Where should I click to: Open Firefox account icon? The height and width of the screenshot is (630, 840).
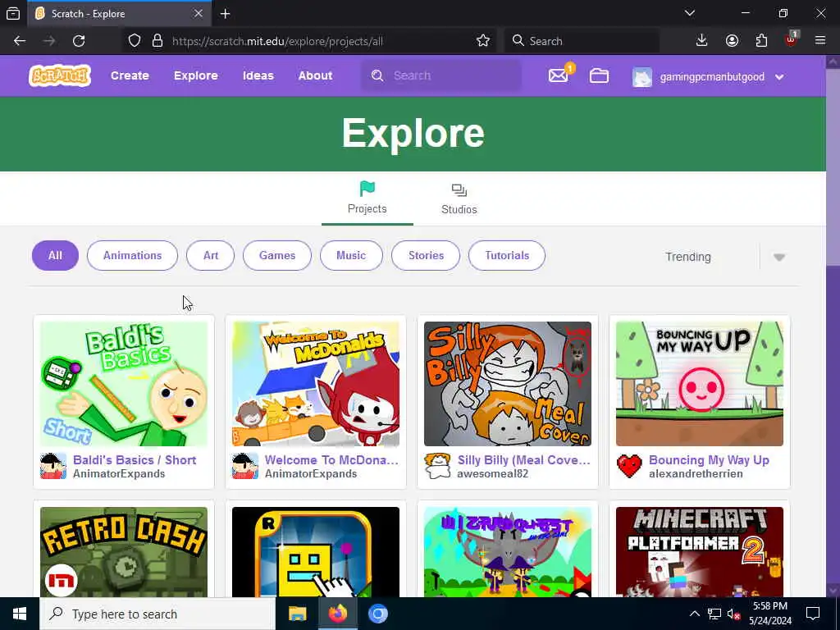tap(732, 41)
